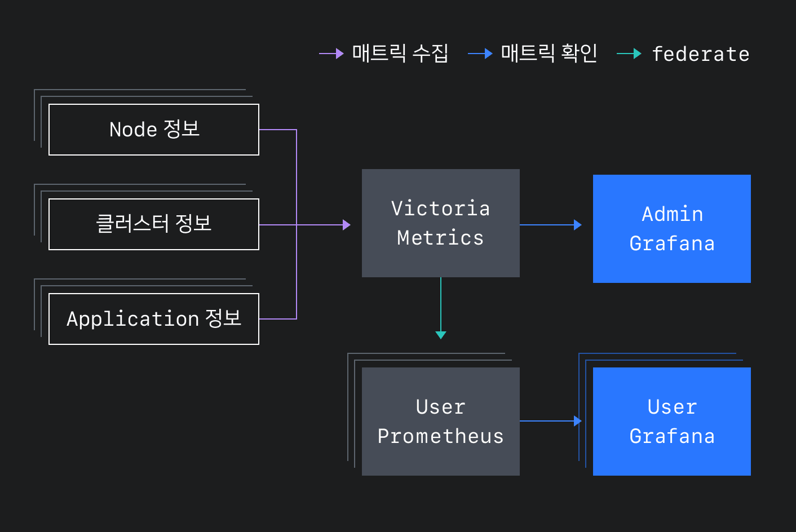Click the teal federate legend arrow
Screen dimensions: 796x532
629,54
